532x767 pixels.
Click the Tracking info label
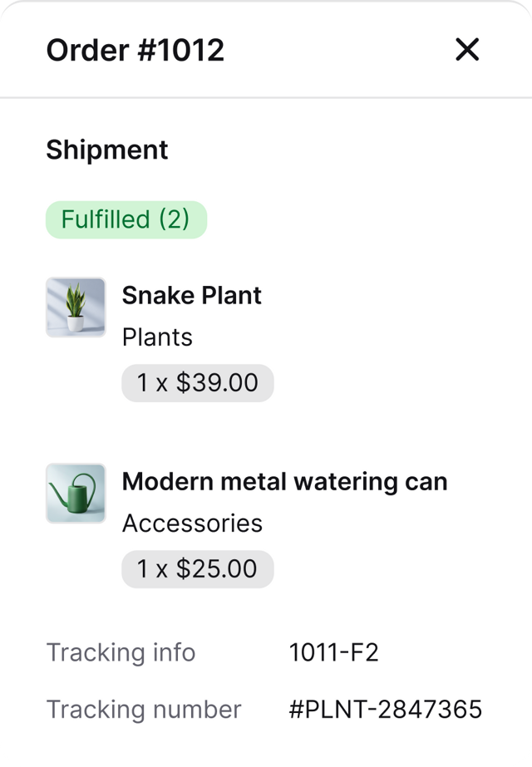(x=121, y=653)
